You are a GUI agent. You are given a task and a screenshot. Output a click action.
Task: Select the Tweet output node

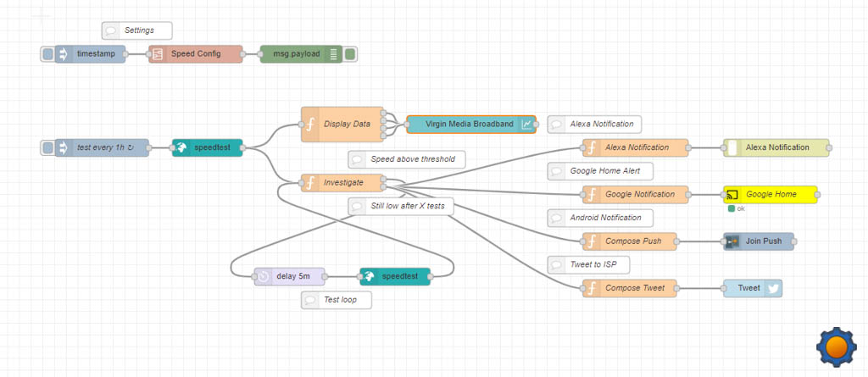[x=753, y=288]
